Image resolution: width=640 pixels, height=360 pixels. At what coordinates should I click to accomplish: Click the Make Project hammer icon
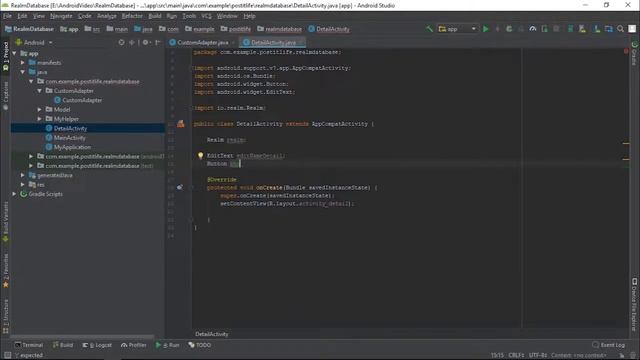429,29
